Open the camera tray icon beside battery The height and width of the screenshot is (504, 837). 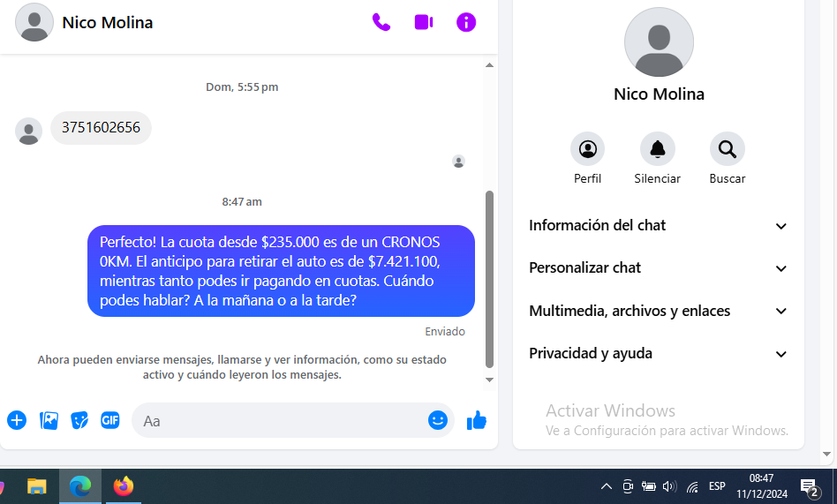pyautogui.click(x=628, y=486)
